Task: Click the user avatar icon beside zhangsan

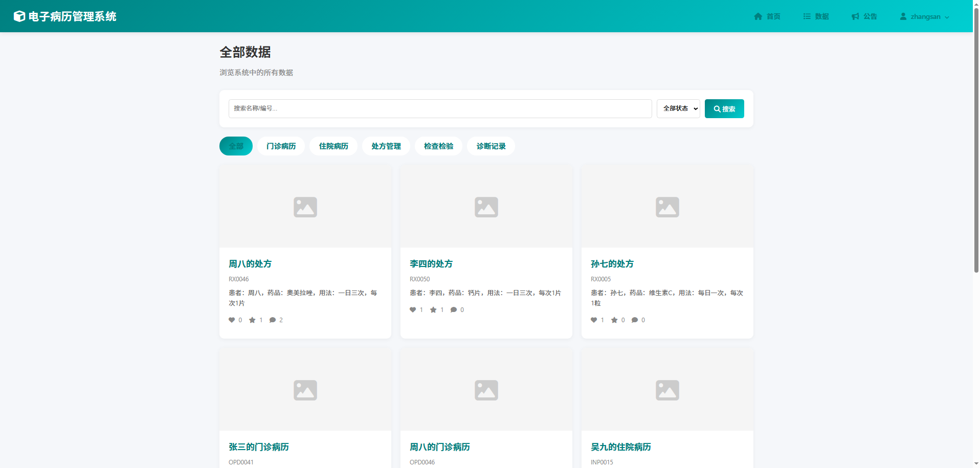Action: click(903, 16)
